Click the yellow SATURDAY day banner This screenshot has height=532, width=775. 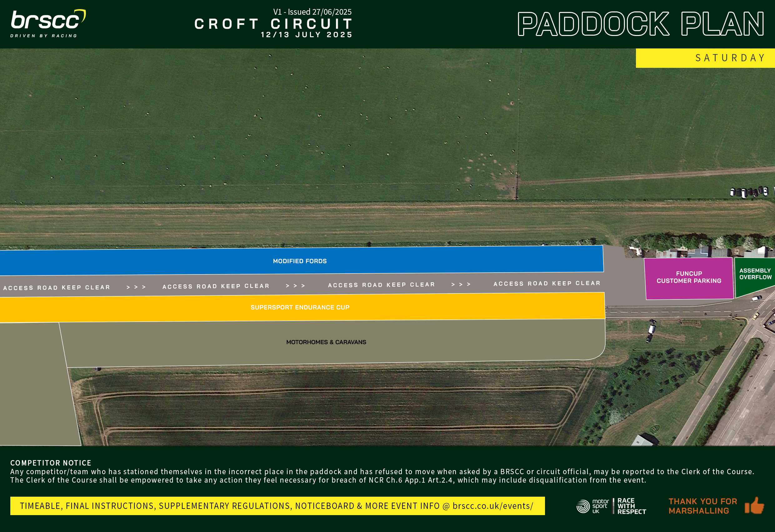click(705, 58)
